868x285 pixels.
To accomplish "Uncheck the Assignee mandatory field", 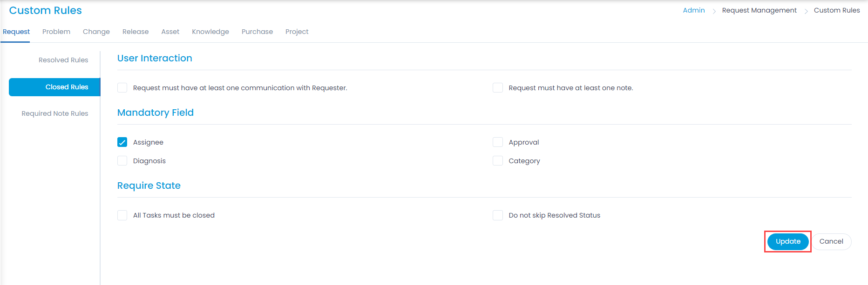I will point(122,142).
